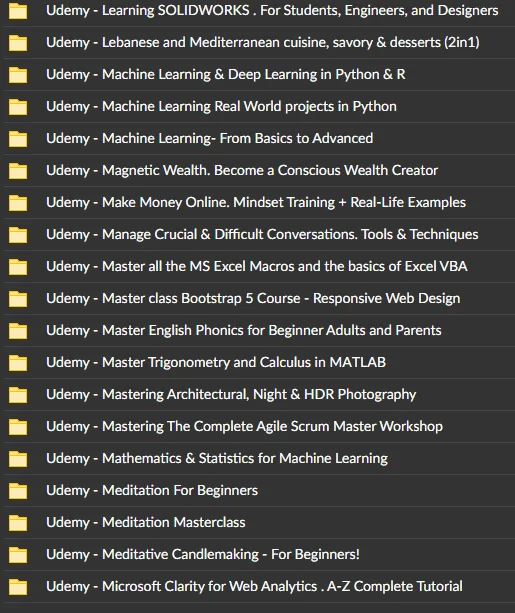Screen dimensions: 515x613
Task: Click folder icon for Master Trigonometry and Calculus
Action: click(18, 363)
